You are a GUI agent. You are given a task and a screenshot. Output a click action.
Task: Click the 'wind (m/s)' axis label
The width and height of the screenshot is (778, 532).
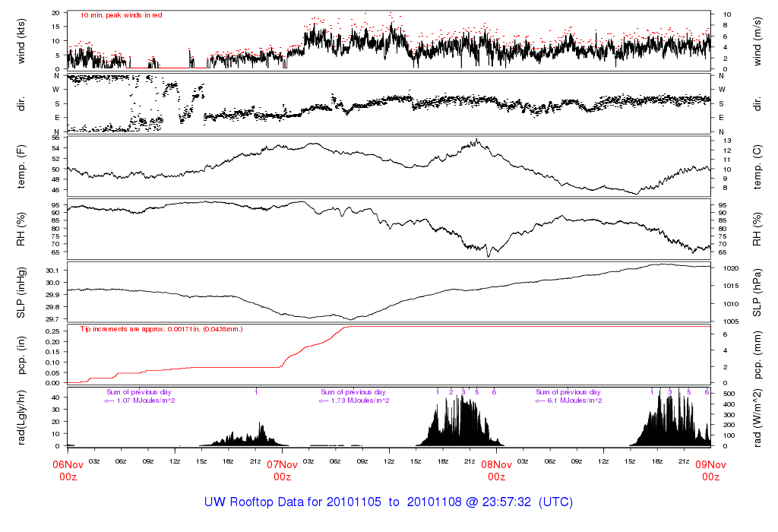tap(757, 42)
